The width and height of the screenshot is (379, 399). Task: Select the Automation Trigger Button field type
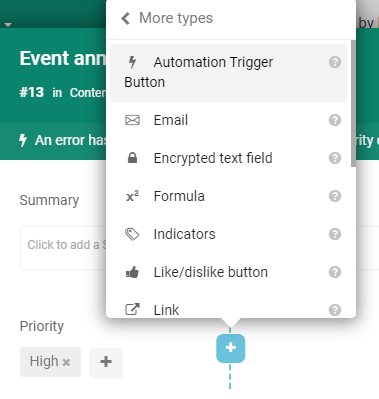[x=228, y=72]
